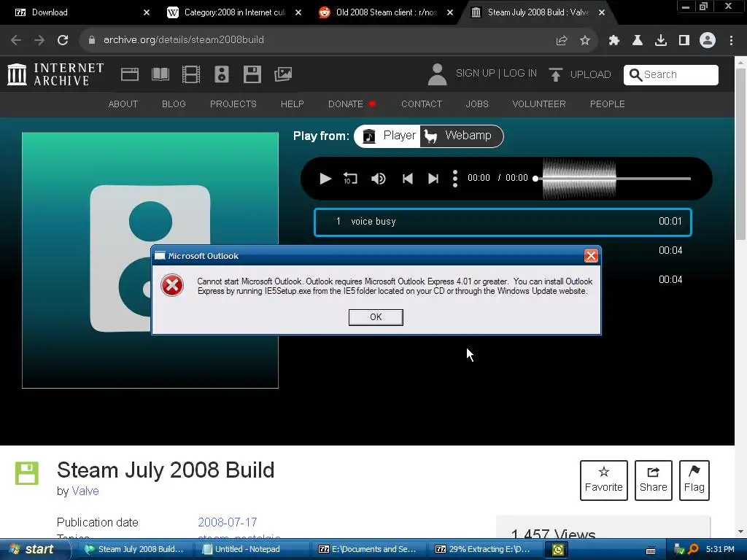The image size is (747, 560).
Task: Open the Texts book icon
Action: [160, 74]
